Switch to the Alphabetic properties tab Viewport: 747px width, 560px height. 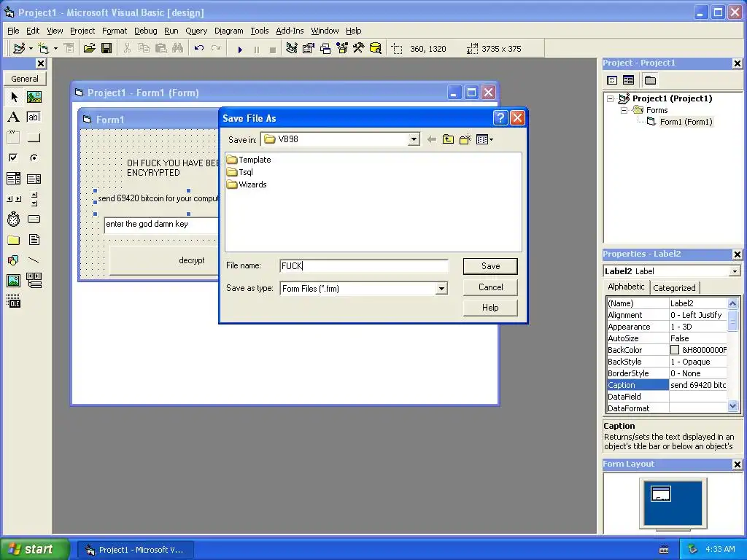[x=626, y=287]
